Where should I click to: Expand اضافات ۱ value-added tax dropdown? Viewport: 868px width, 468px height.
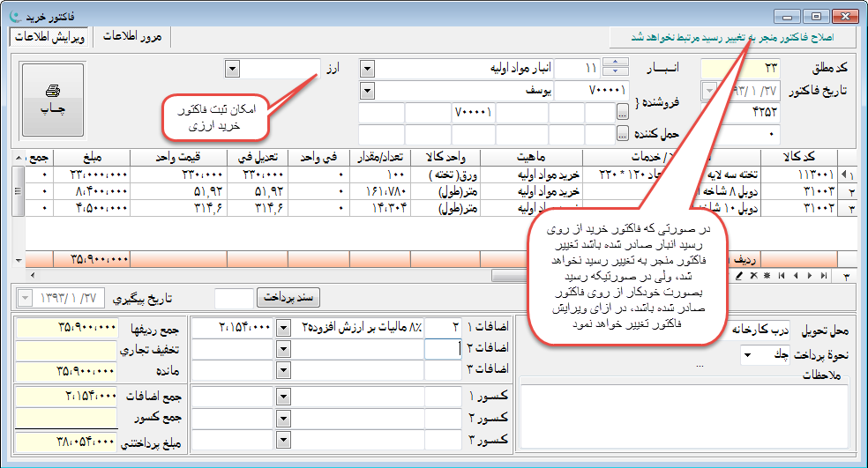point(283,327)
